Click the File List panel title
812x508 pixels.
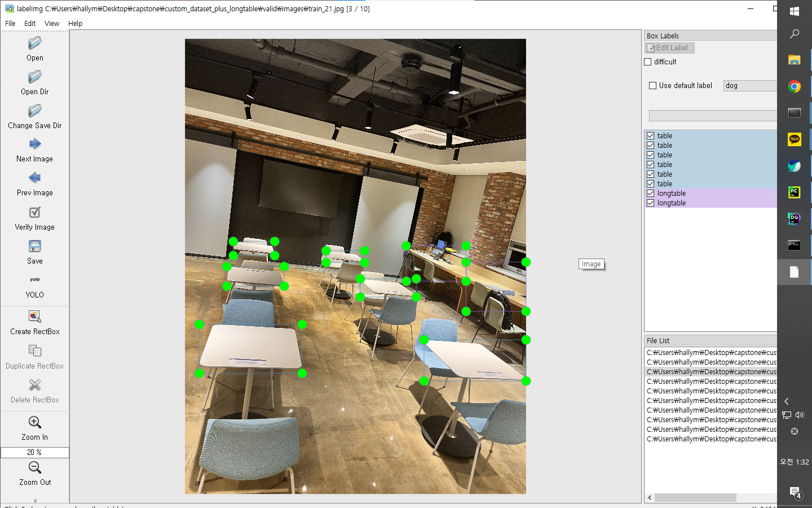pos(658,341)
